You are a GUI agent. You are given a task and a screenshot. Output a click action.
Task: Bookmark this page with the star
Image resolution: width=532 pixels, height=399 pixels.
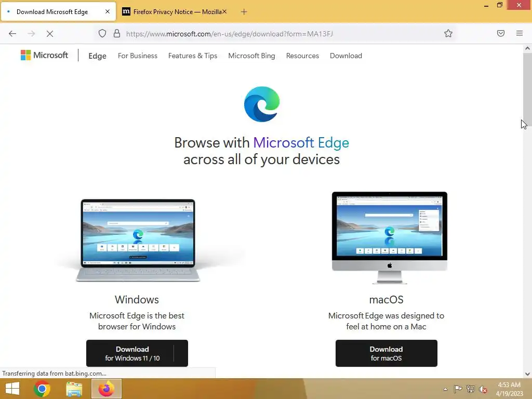448,33
